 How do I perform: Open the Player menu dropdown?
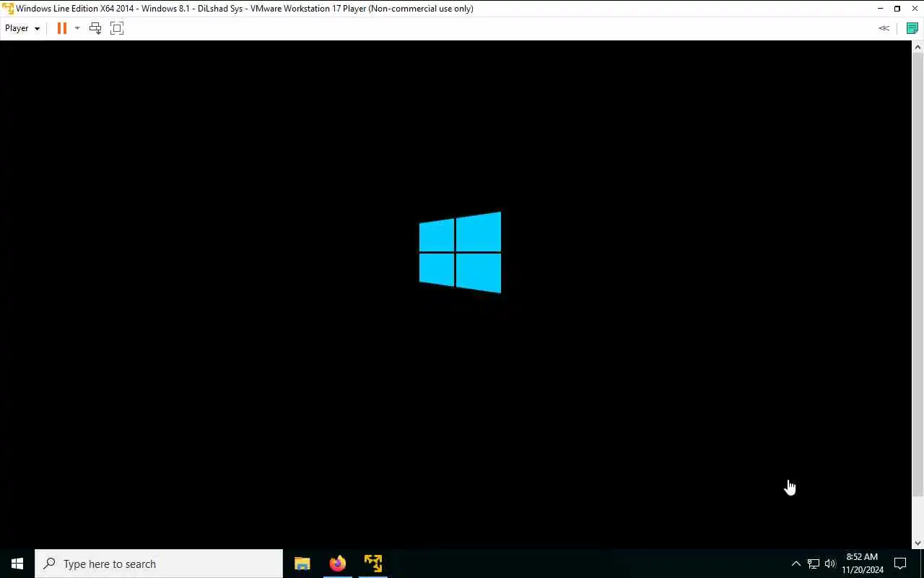point(22,28)
